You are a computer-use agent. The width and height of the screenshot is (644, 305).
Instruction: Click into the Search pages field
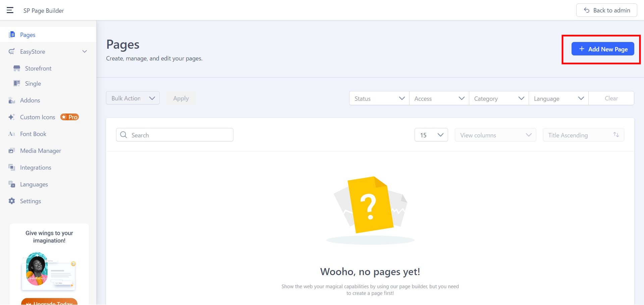(179, 135)
